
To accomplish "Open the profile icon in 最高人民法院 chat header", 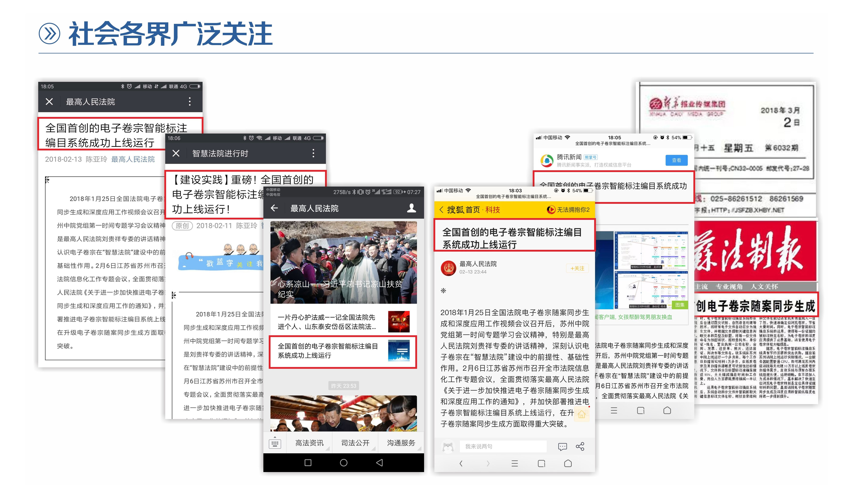I will [411, 208].
